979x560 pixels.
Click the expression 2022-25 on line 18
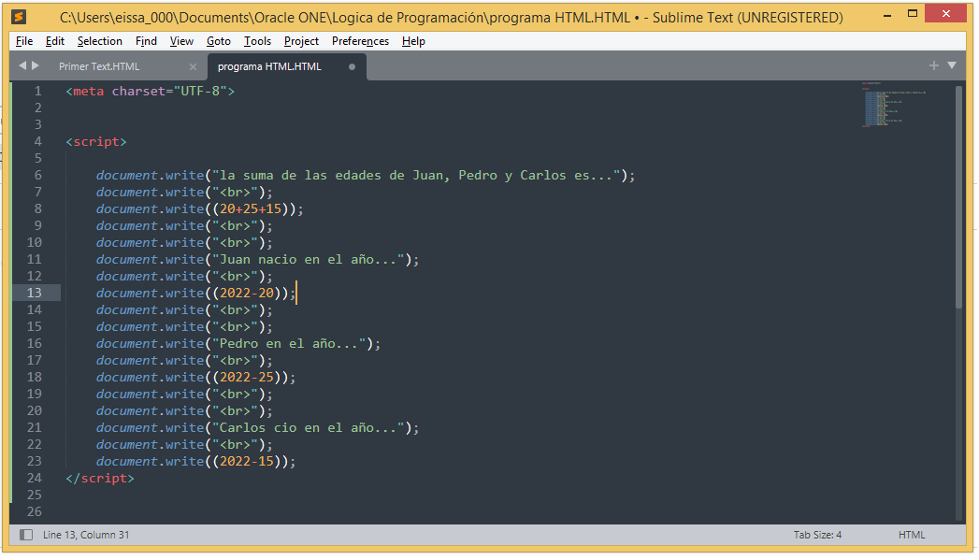coord(247,377)
